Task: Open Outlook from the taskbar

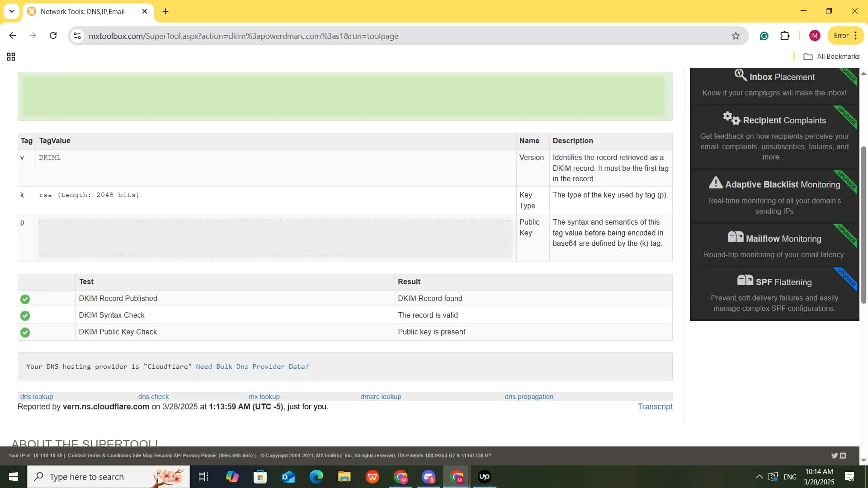Action: pyautogui.click(x=288, y=477)
